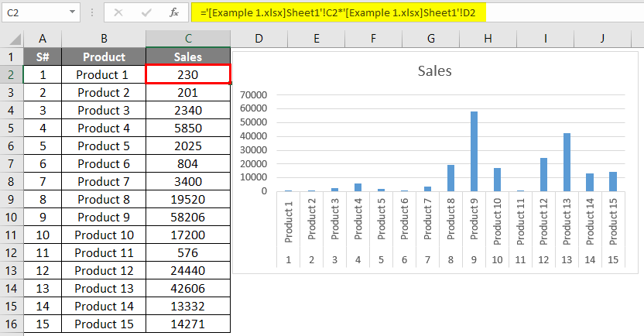This screenshot has height=336, width=644.
Task: Click the Select All corner triangle
Action: coord(15,39)
